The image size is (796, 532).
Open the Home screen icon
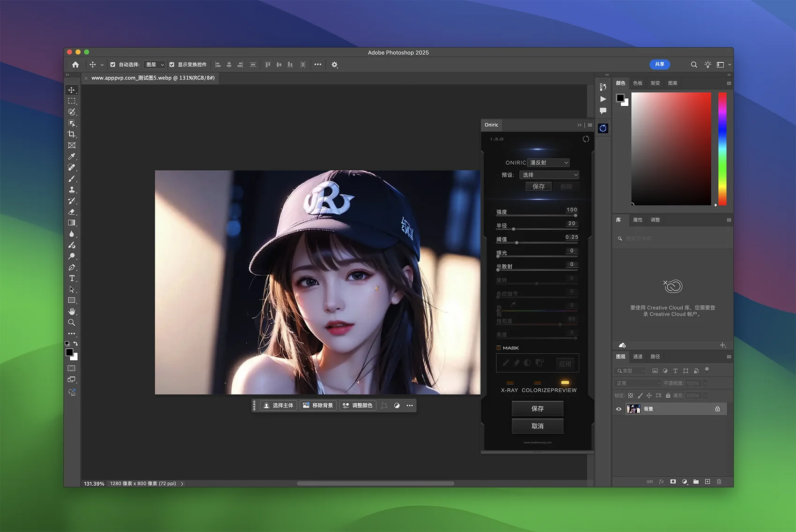75,65
